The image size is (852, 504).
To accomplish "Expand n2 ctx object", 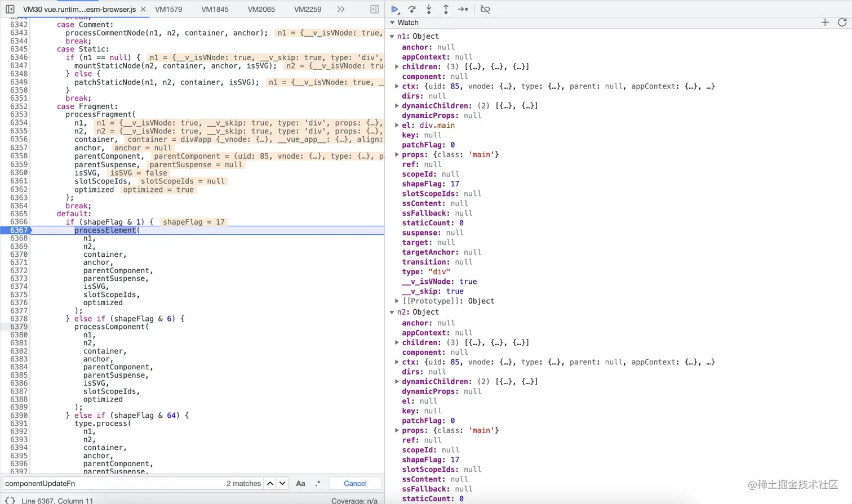I will click(397, 362).
